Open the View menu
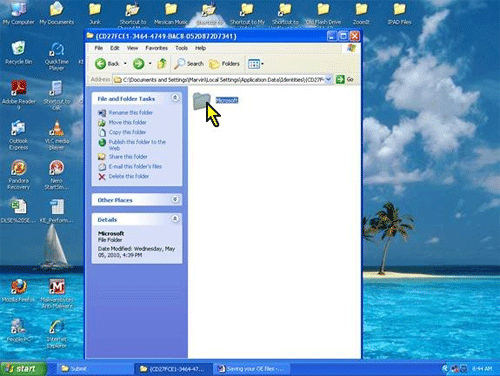This screenshot has height=376, width=500. click(132, 48)
